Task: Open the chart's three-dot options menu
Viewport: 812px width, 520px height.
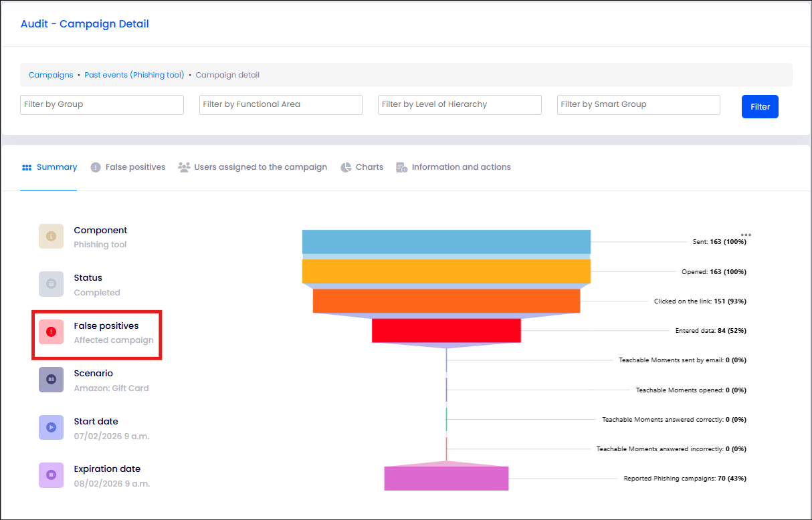Action: [x=746, y=235]
